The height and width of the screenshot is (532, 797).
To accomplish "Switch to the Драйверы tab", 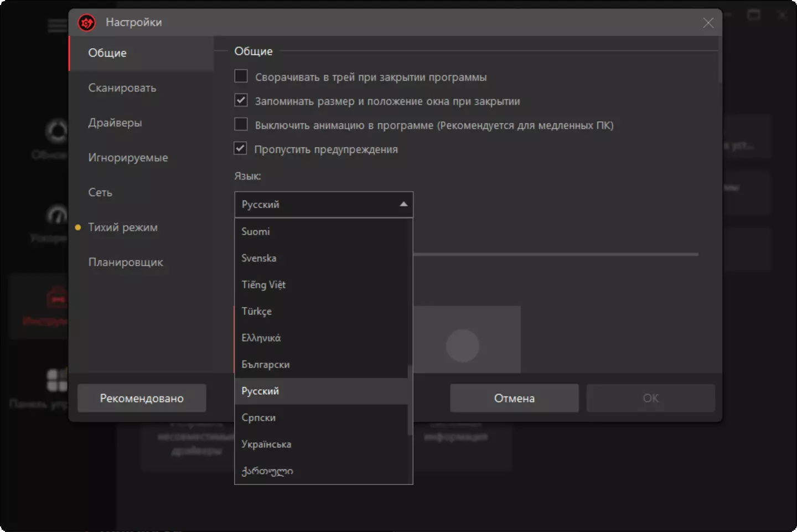I will (115, 123).
